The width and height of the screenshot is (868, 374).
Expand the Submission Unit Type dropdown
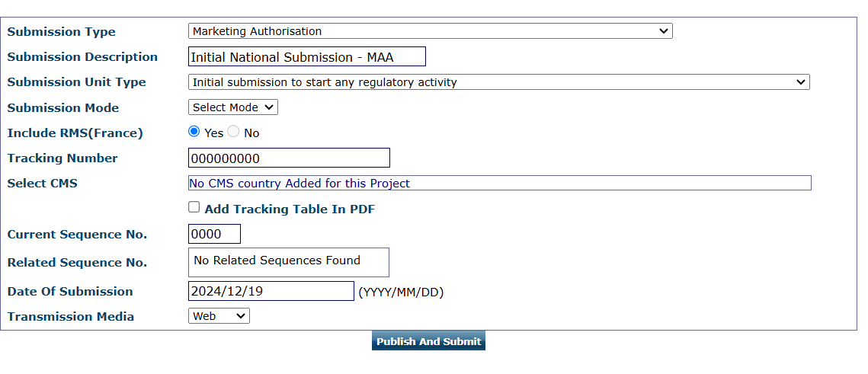[x=498, y=82]
